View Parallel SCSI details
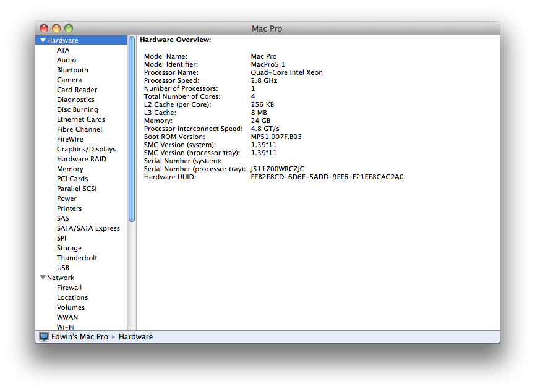 (77, 189)
